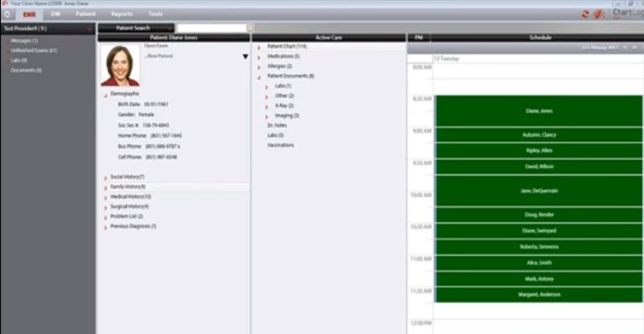Open Autumn, Clancy appointment
The height and width of the screenshot is (334, 644).
539,134
